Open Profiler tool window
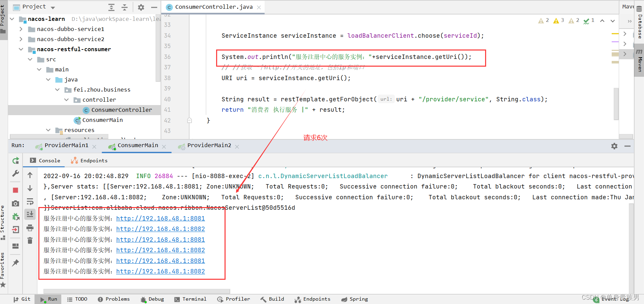The height and width of the screenshot is (304, 644). coord(234,299)
